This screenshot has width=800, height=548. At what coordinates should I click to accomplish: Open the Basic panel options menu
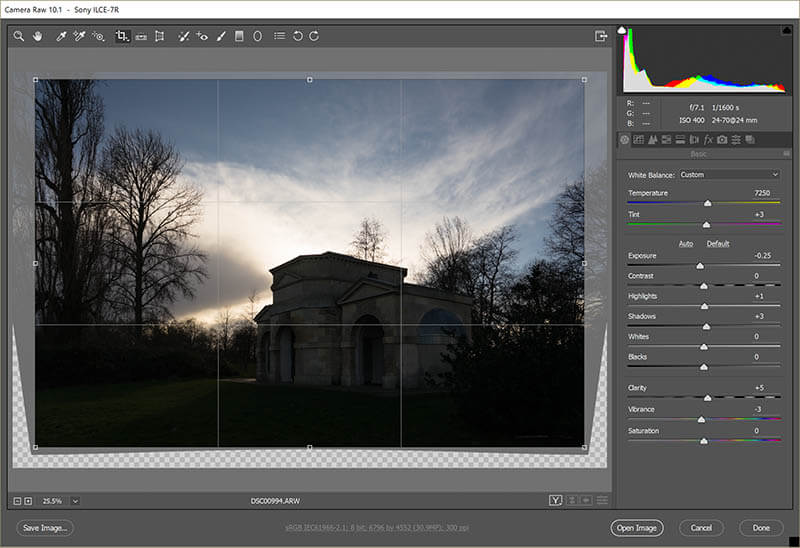(x=787, y=154)
